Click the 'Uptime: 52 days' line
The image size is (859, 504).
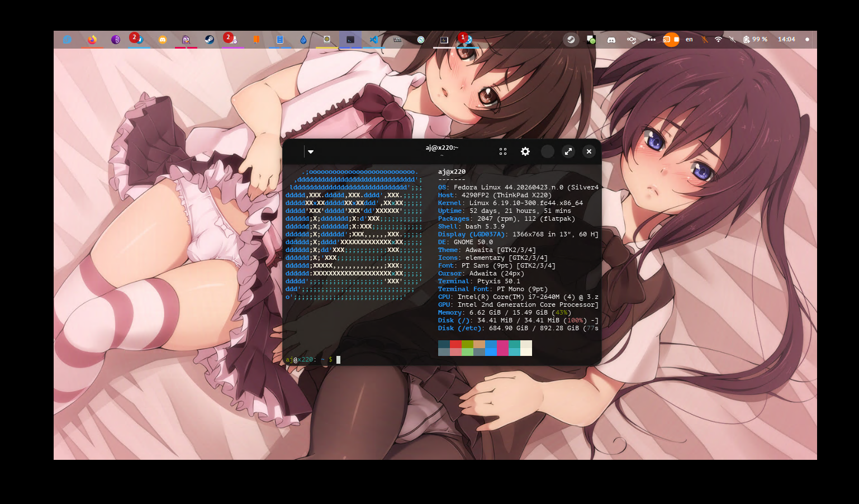coord(505,211)
